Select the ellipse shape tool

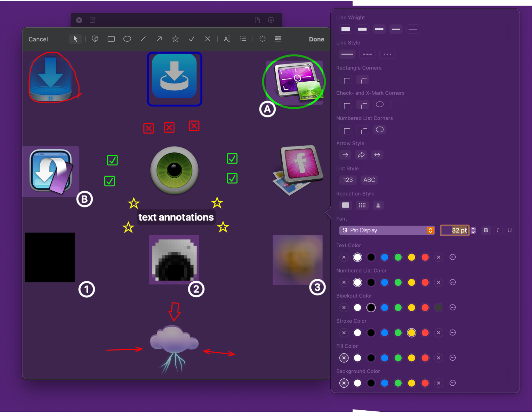127,39
